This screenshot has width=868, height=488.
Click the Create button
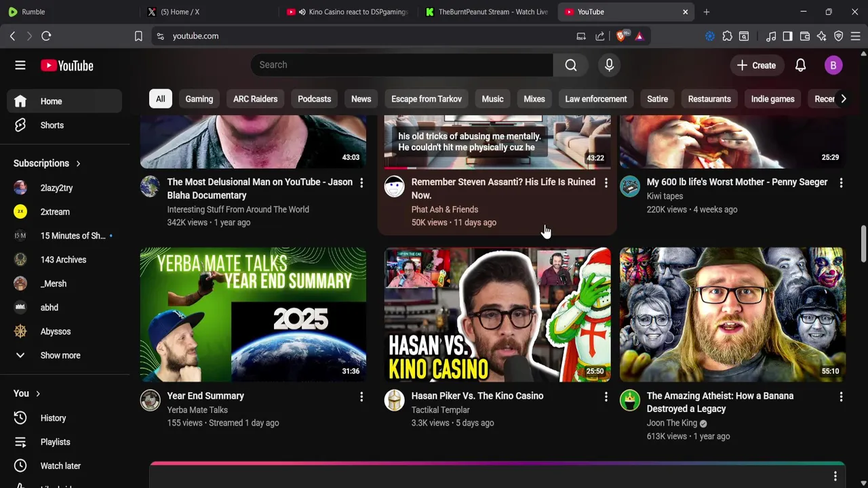point(756,65)
